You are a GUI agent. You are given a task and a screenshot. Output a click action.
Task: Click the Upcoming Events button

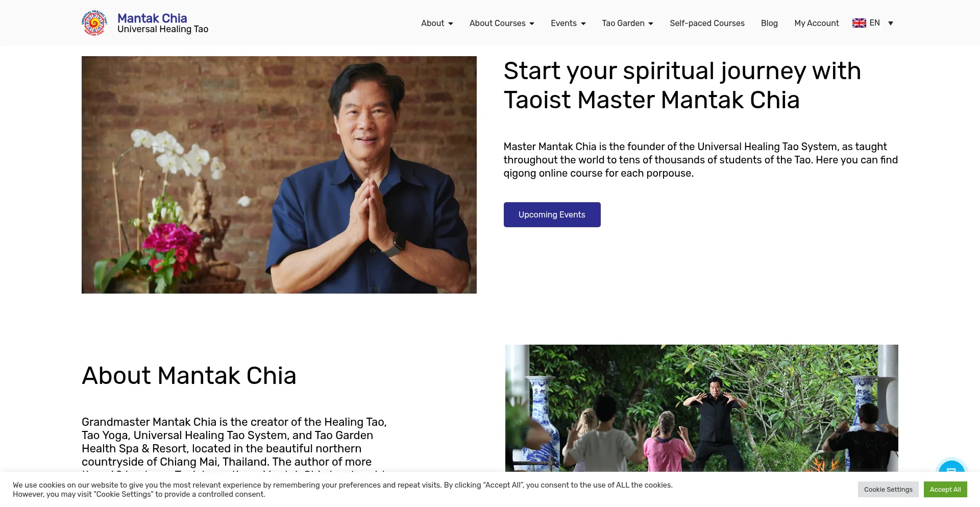552,214
